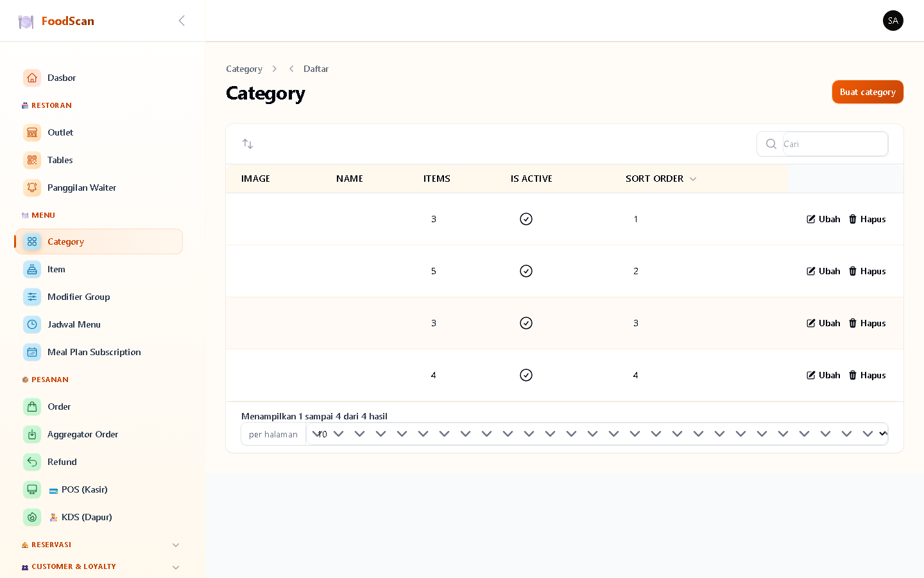The height and width of the screenshot is (578, 924).
Task: Click the Tables QR code icon
Action: pyautogui.click(x=32, y=160)
